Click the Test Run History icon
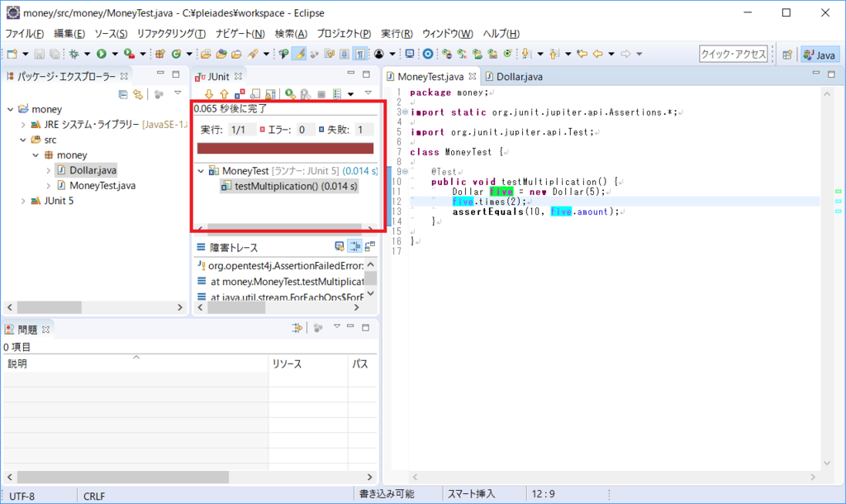846x504 pixels. pos(337,94)
